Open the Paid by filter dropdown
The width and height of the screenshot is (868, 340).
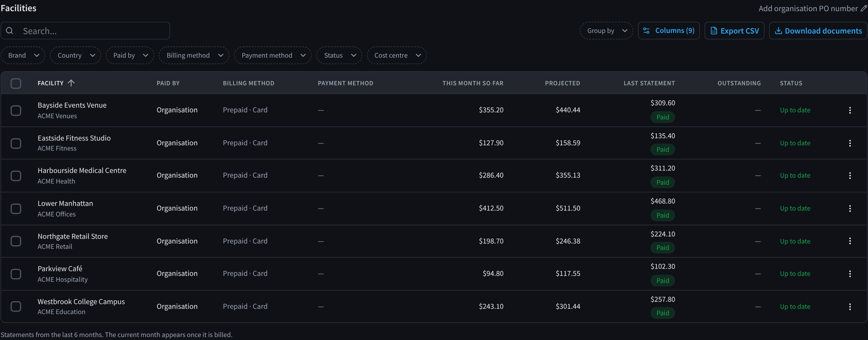[x=130, y=55]
